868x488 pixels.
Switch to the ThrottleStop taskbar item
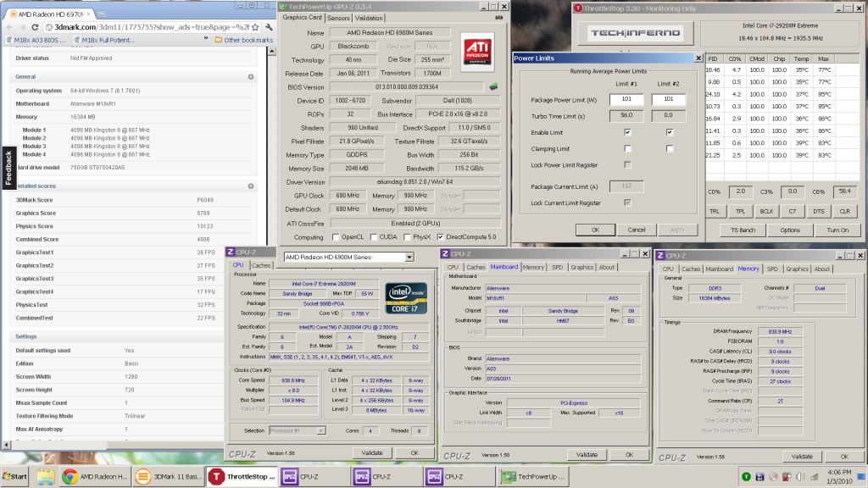point(242,476)
